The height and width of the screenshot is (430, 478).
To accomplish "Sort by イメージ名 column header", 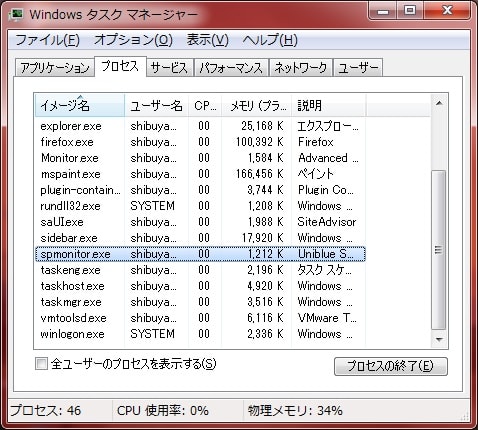I will click(80, 106).
